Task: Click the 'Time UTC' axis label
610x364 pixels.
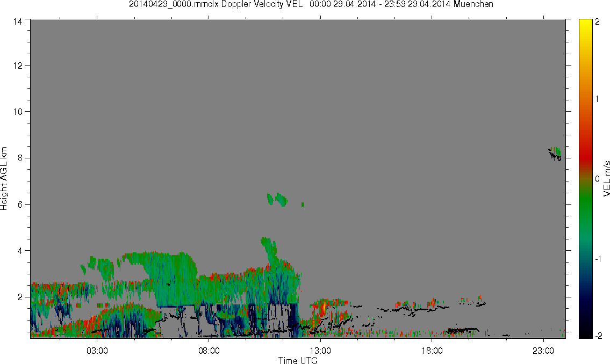Action: pyautogui.click(x=298, y=360)
